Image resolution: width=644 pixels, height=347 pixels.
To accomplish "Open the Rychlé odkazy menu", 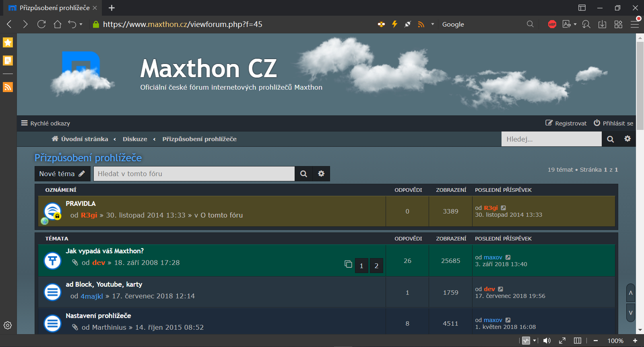I will click(45, 123).
